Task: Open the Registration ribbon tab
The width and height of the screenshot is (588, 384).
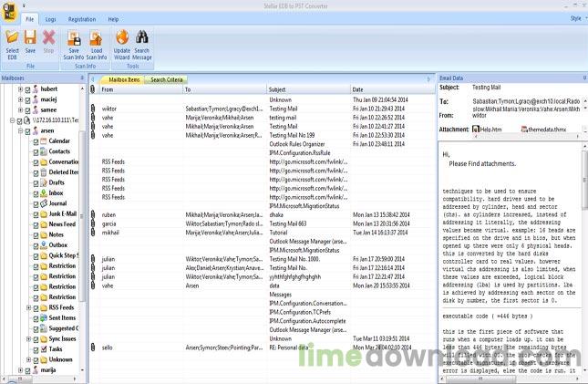Action: point(82,19)
